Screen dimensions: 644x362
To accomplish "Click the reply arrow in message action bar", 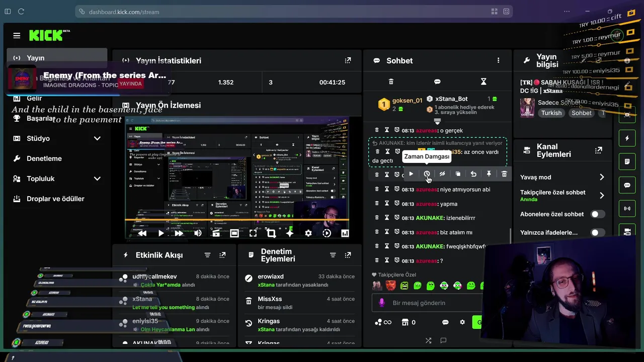I will pos(473,174).
